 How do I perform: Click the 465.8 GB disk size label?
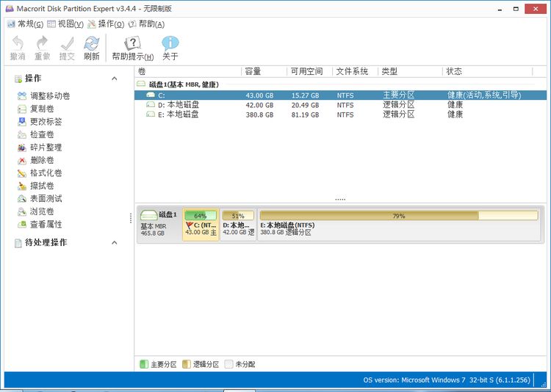pyautogui.click(x=153, y=233)
